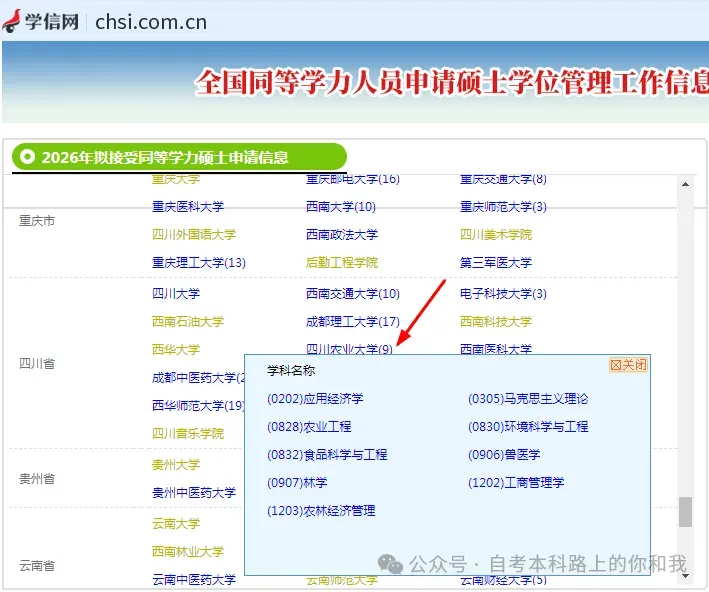Open 四川音乐学院 link

[x=188, y=434]
